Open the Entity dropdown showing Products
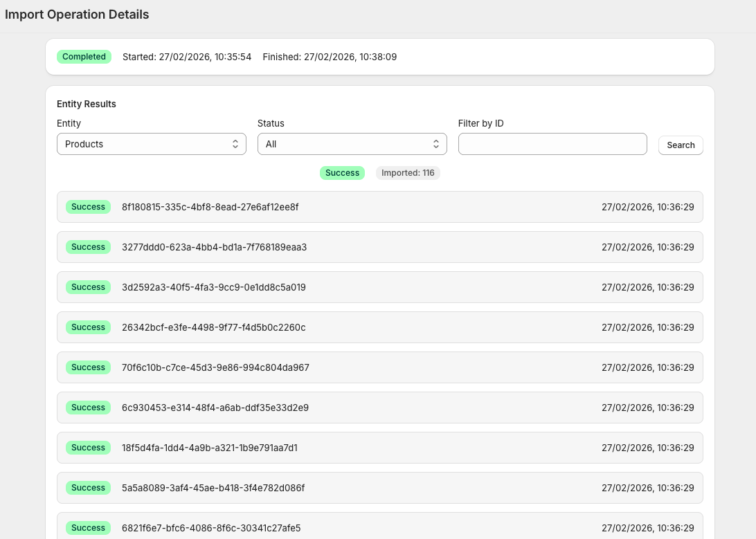The width and height of the screenshot is (756, 539). click(x=152, y=144)
